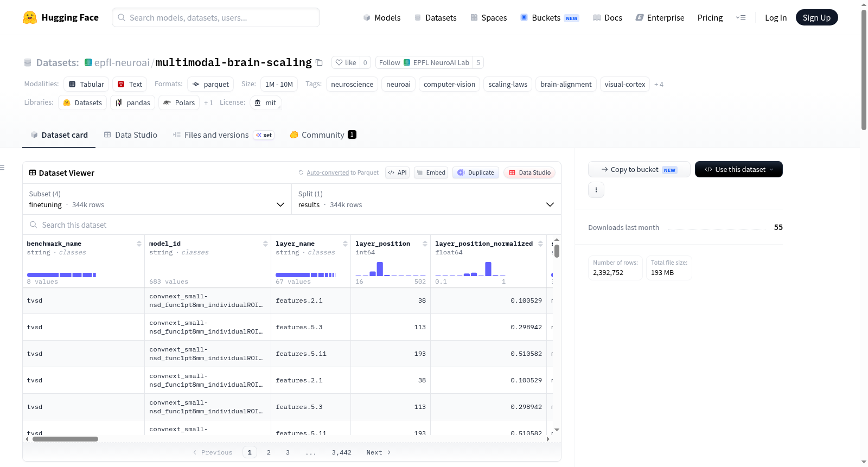The image size is (868, 467).
Task: Click the heart like button
Action: pyautogui.click(x=346, y=62)
